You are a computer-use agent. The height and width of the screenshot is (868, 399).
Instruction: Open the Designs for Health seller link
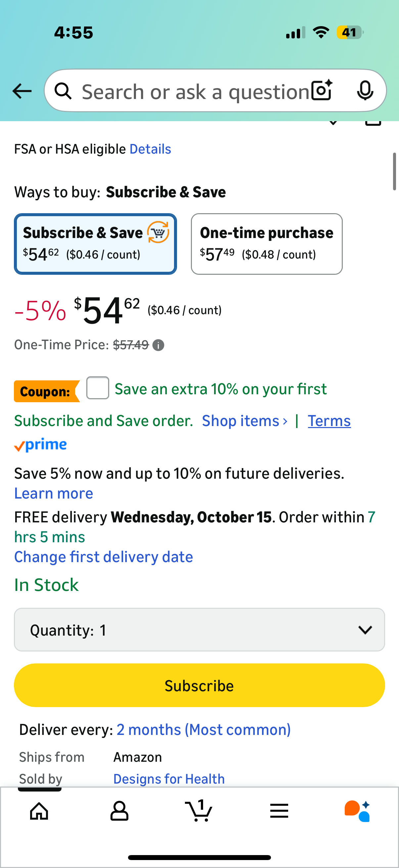coord(169,779)
